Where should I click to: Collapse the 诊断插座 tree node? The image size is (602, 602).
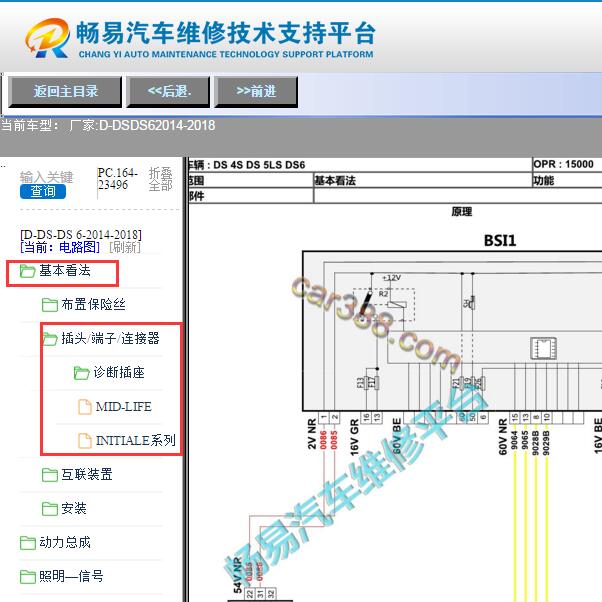[119, 372]
